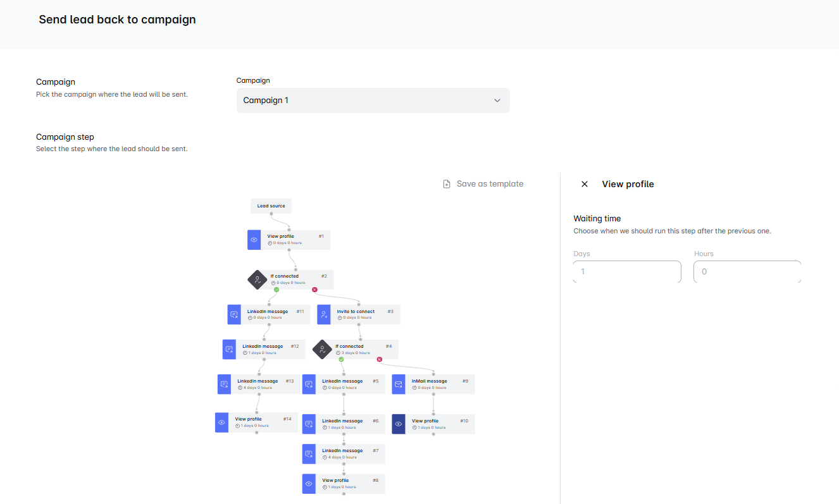Click the LinkedIn message icon on step #6
Image resolution: width=839 pixels, height=504 pixels.
[x=309, y=424]
